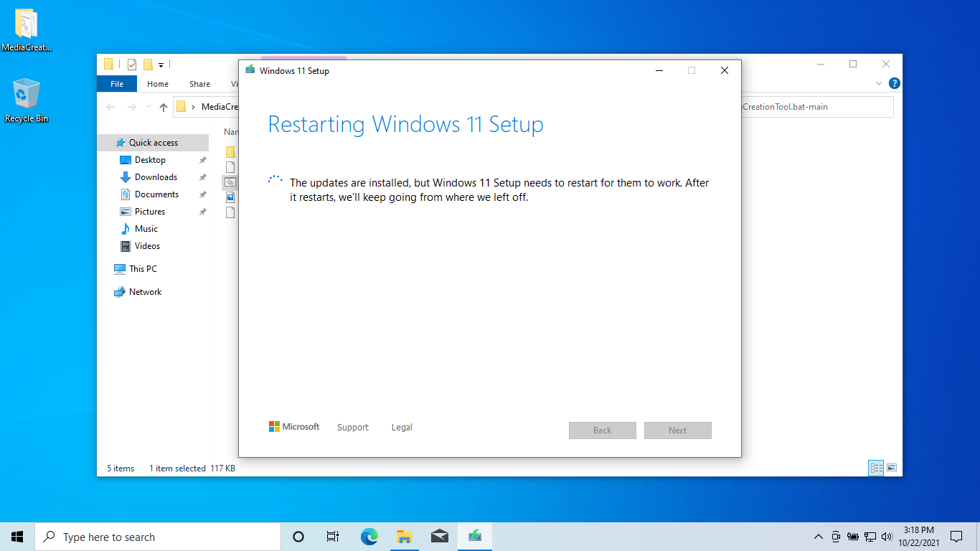
Task: Open the Legal link in Setup
Action: click(402, 427)
